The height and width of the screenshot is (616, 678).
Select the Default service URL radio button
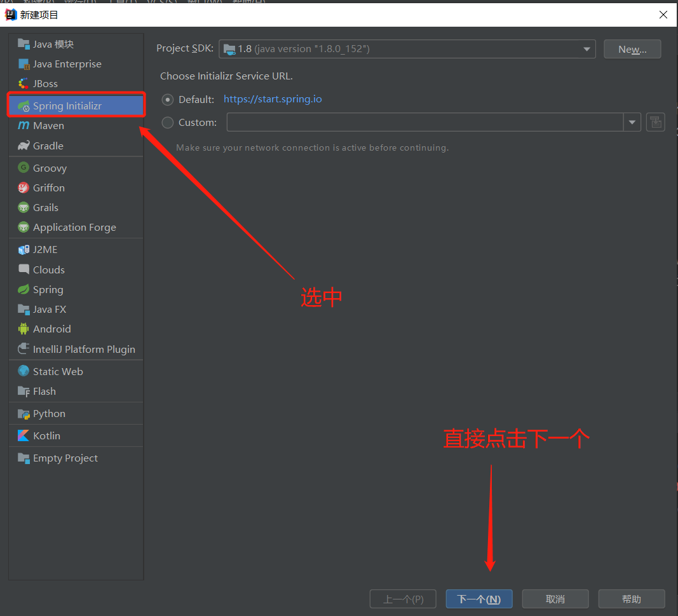[167, 100]
